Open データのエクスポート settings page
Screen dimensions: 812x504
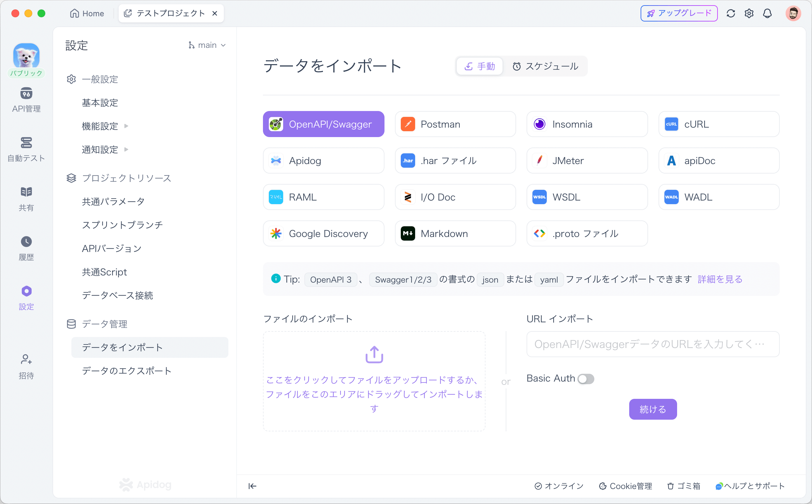coord(127,371)
